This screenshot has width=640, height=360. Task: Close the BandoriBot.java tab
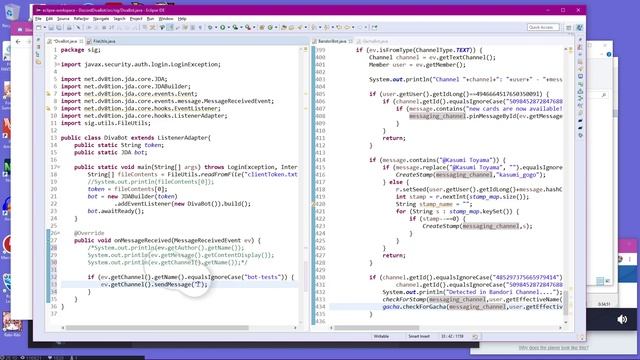pyautogui.click(x=351, y=41)
